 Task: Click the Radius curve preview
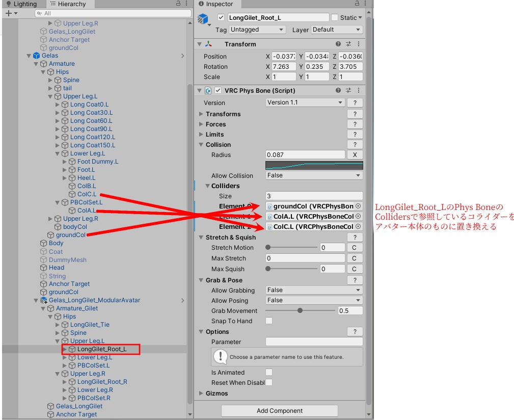(x=314, y=165)
